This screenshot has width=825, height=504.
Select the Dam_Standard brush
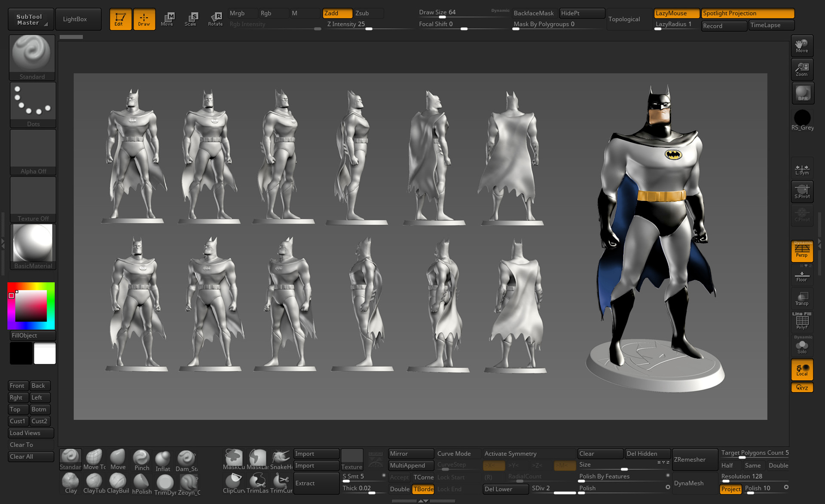click(186, 461)
